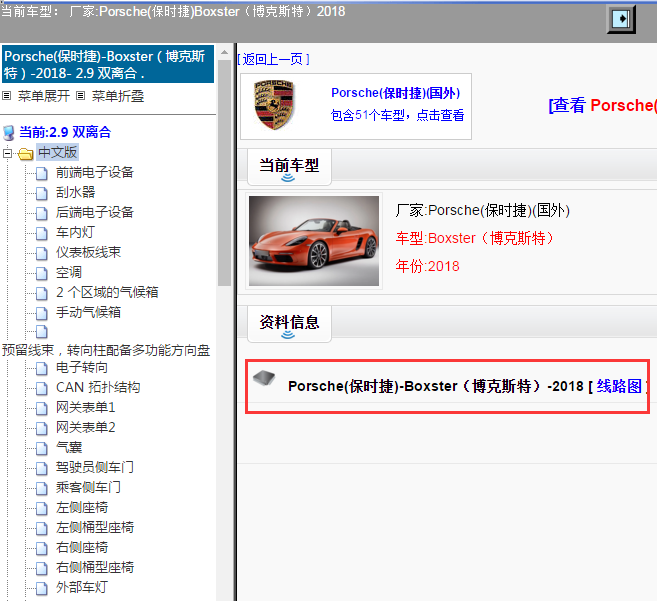Click page icon next to 车内灯
This screenshot has height=601, width=657.
tap(41, 233)
